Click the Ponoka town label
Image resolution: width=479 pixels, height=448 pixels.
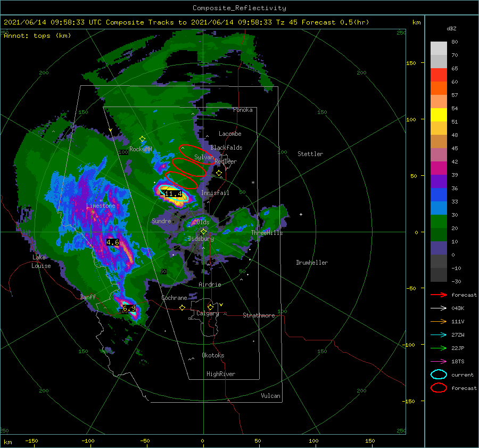(243, 110)
